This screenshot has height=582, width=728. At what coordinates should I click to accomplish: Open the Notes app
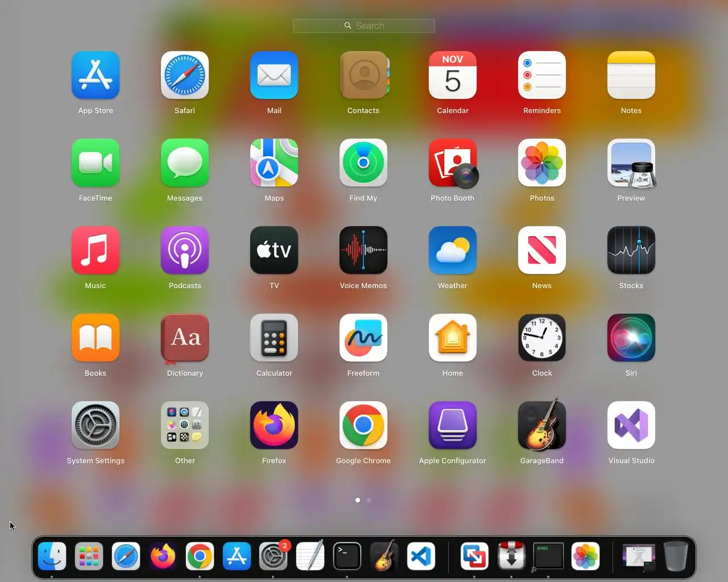[x=631, y=75]
